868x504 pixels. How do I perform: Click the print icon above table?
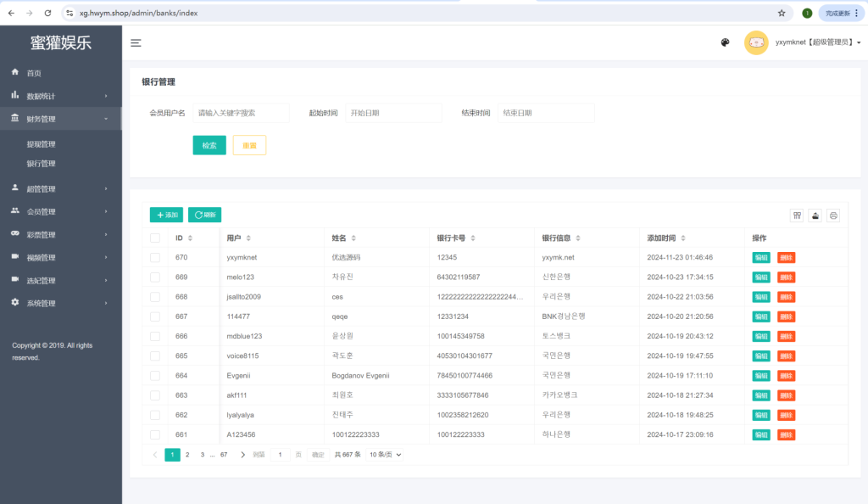(x=834, y=216)
